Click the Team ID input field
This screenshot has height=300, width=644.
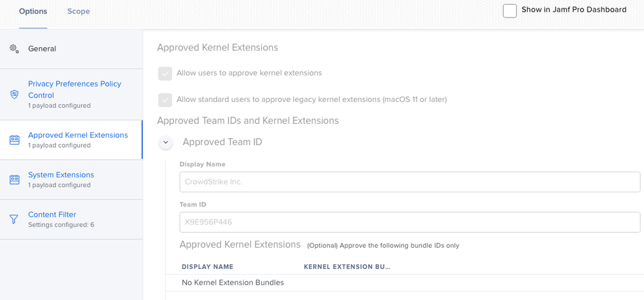click(x=410, y=223)
